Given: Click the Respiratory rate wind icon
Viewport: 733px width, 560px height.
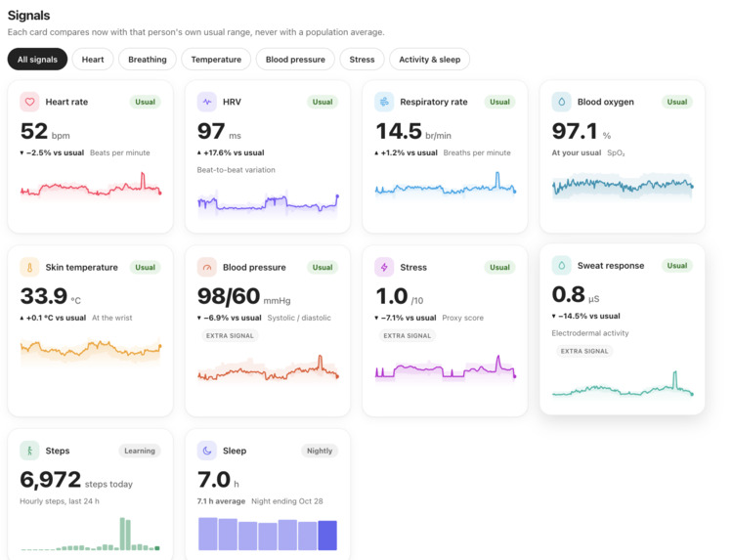Looking at the screenshot, I should click(384, 102).
